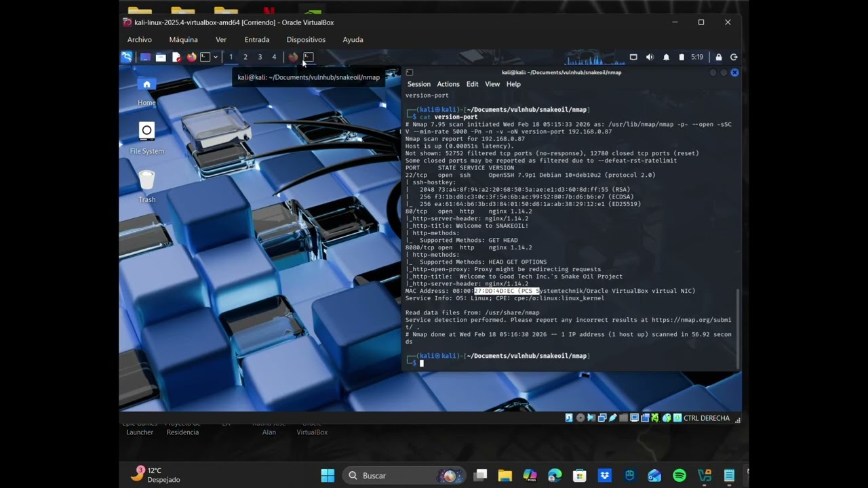Switch to workspace 3
Screen dimensions: 868x488
pyautogui.click(x=260, y=57)
